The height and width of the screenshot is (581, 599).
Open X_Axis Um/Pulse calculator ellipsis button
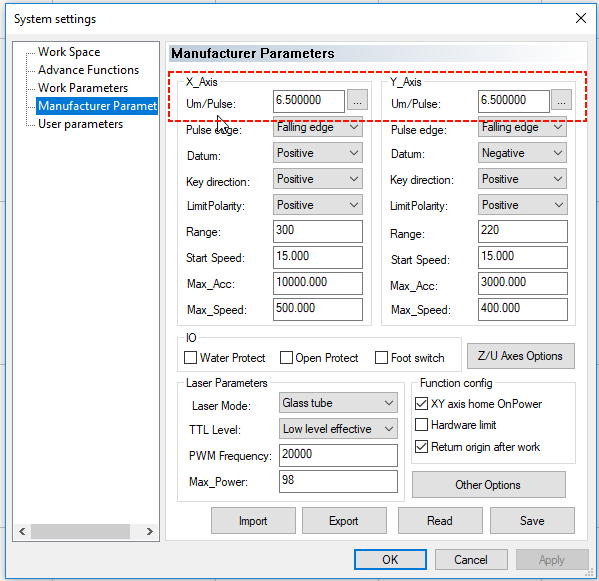point(357,100)
